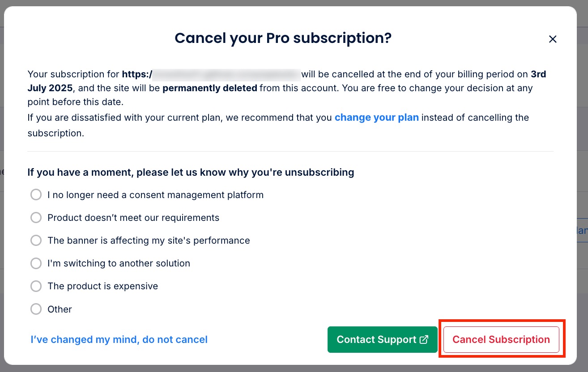The height and width of the screenshot is (372, 588).
Task: Select "The product is expensive" as your reason
Action: tap(36, 286)
